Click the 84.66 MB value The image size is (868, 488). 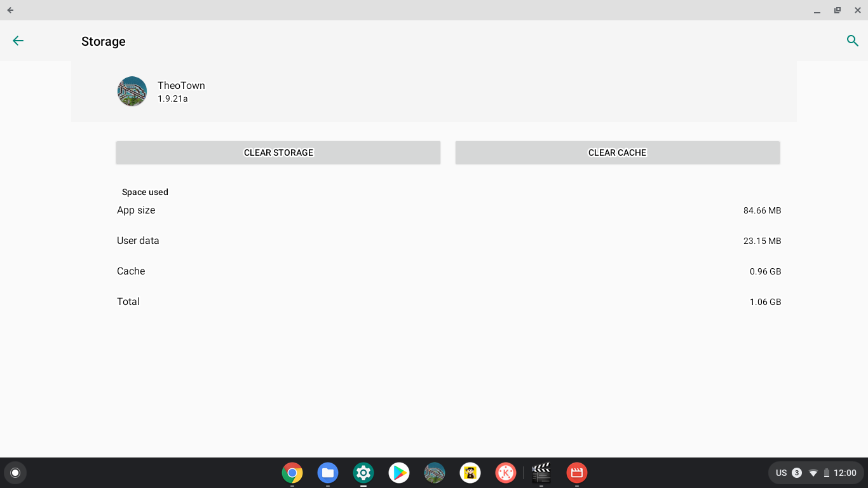pos(762,210)
